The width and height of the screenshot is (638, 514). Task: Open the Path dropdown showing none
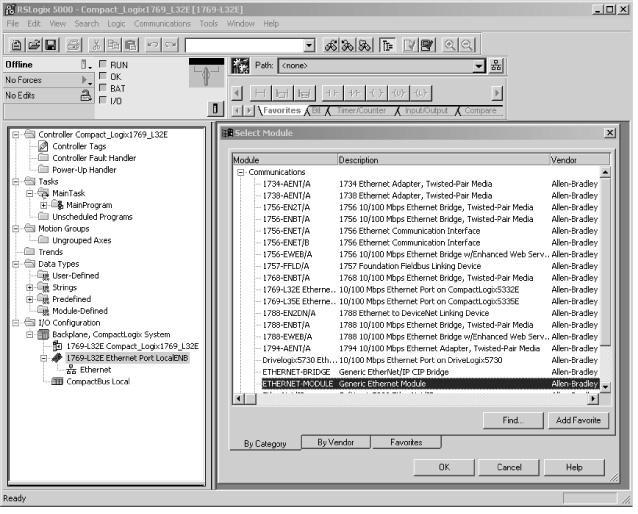479,66
